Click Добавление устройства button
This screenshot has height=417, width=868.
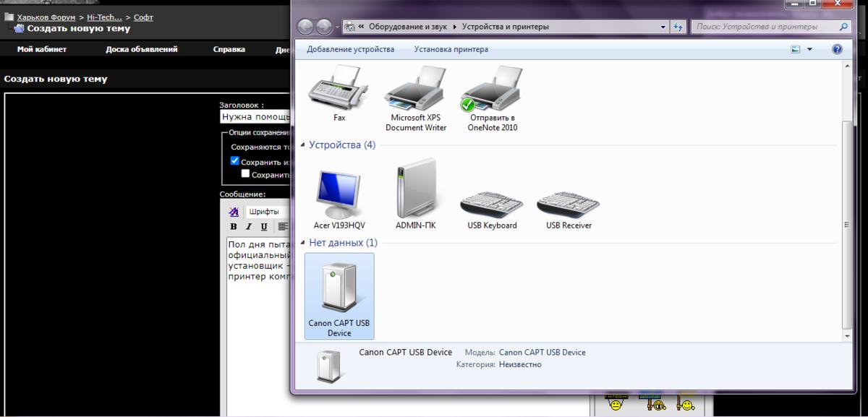tap(351, 49)
